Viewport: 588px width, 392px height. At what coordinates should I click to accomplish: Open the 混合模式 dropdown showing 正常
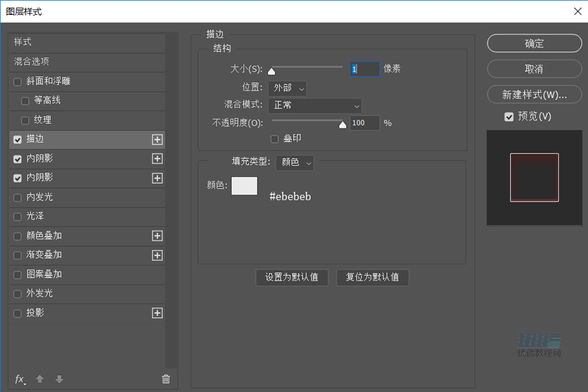pos(315,105)
